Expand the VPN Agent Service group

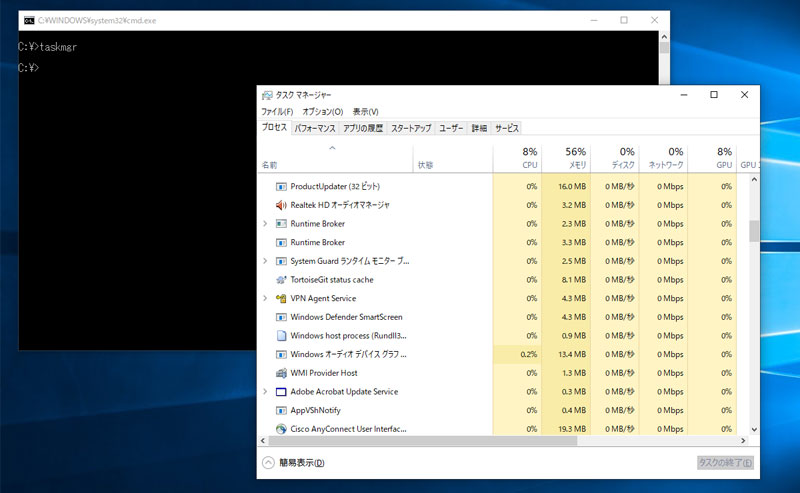[x=265, y=299]
